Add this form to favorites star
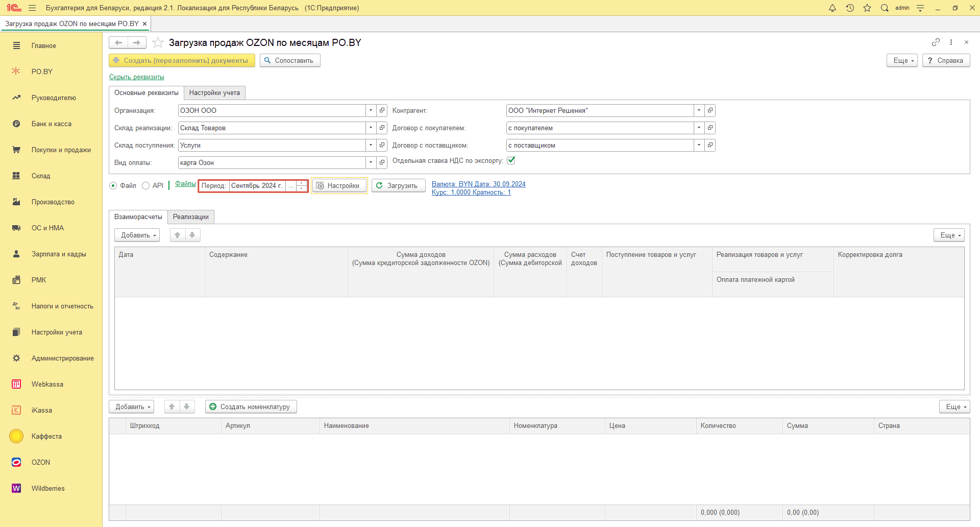The image size is (980, 527). pos(158,42)
